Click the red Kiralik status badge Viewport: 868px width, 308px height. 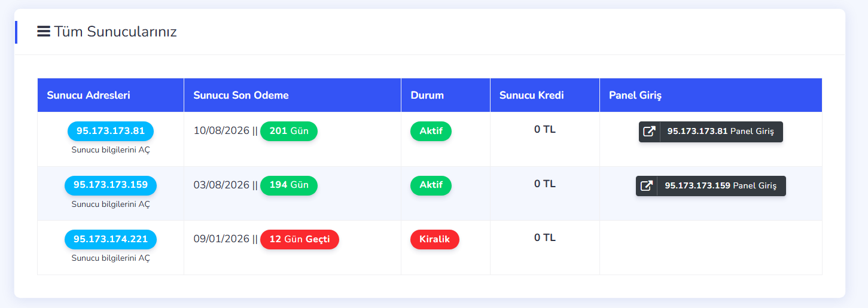pyautogui.click(x=435, y=239)
